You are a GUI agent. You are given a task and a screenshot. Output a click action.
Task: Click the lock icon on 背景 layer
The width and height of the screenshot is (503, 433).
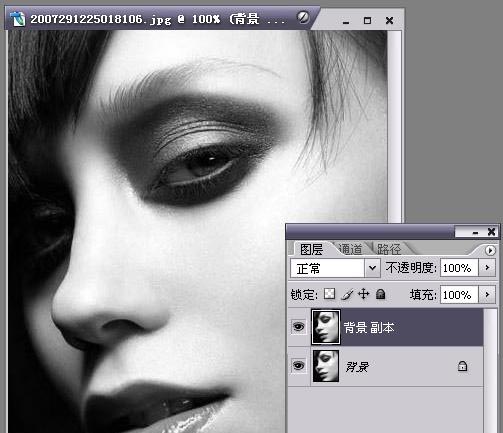pos(462,366)
